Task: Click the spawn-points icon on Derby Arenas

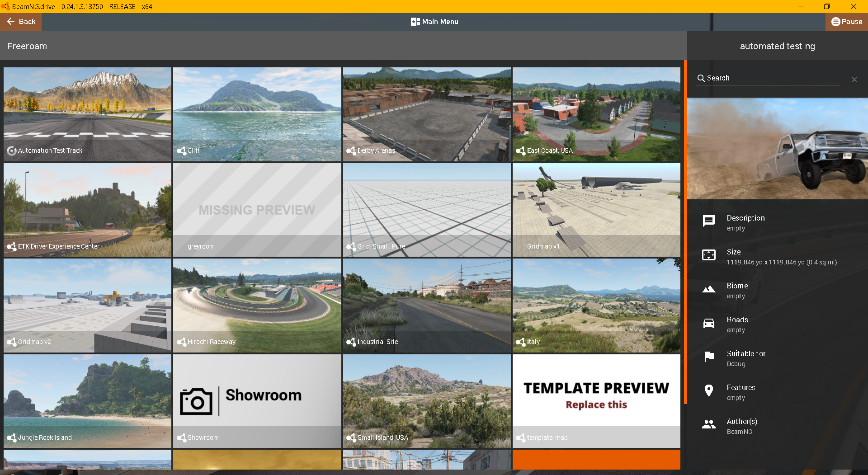Action: point(351,150)
